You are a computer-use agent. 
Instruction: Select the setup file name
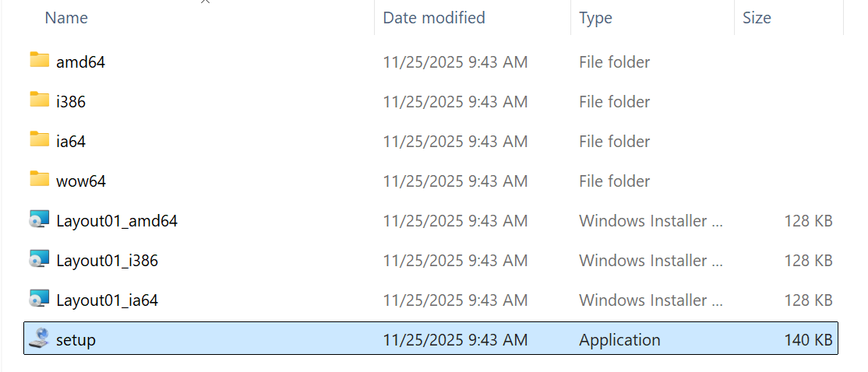(76, 340)
